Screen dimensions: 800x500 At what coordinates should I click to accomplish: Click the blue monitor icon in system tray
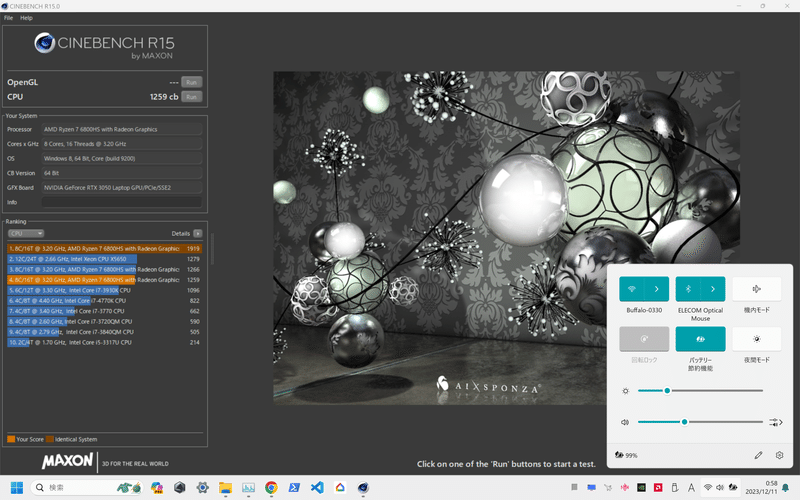pos(591,488)
